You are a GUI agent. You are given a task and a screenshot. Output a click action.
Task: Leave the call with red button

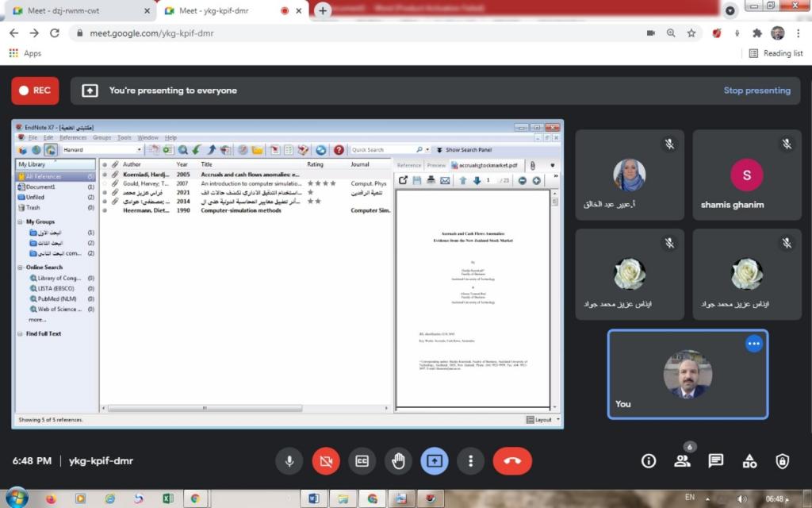pos(512,460)
